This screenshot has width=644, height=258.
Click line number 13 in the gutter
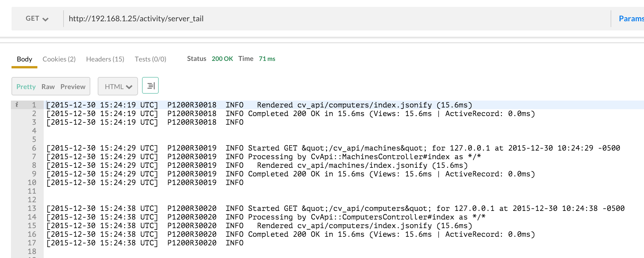click(x=32, y=208)
